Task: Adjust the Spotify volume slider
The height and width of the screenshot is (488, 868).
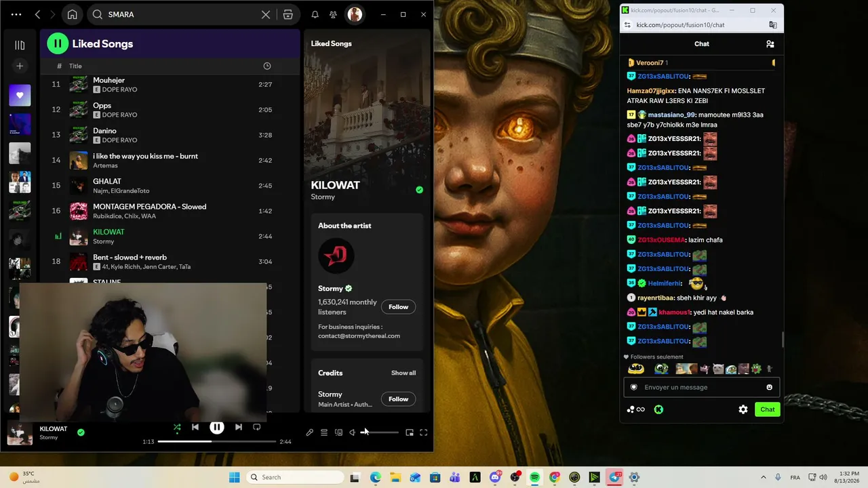Action: click(x=380, y=432)
